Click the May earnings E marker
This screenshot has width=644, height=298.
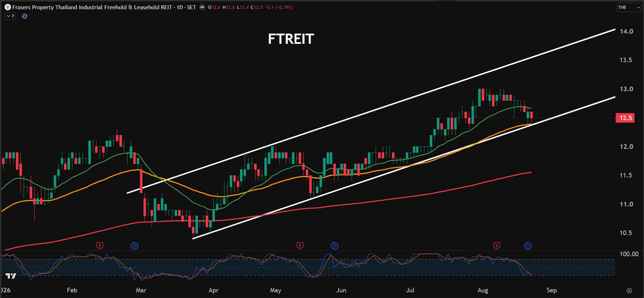[x=300, y=245]
